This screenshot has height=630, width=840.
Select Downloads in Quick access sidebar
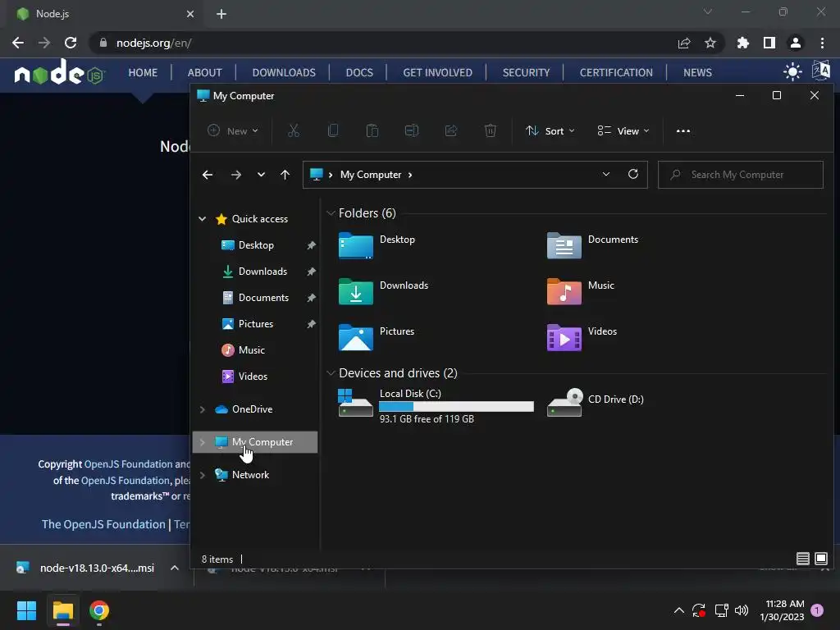(262, 272)
